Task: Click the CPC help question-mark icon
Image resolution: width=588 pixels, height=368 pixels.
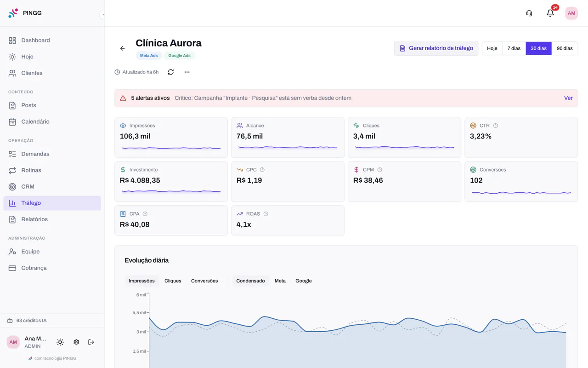Action: [x=262, y=170]
